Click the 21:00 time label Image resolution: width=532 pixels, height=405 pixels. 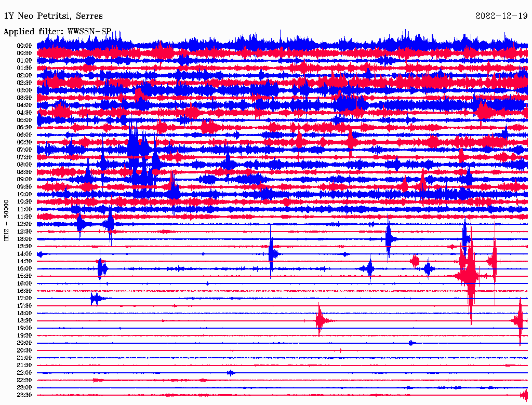coord(24,358)
